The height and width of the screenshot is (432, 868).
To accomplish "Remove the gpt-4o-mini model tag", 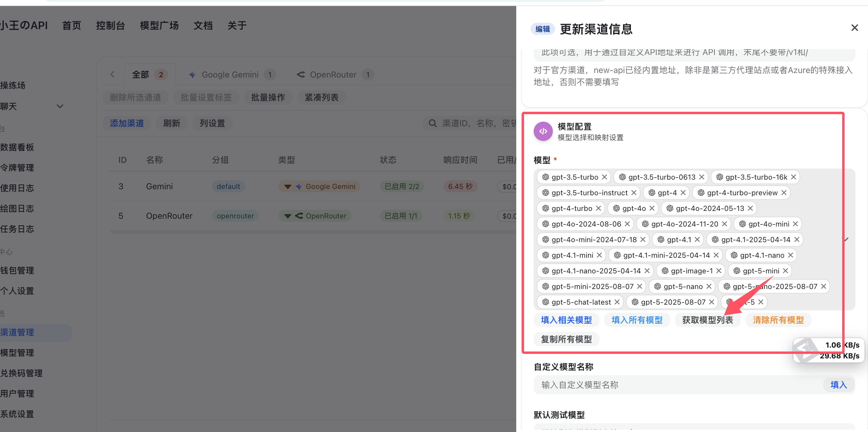I will point(795,224).
